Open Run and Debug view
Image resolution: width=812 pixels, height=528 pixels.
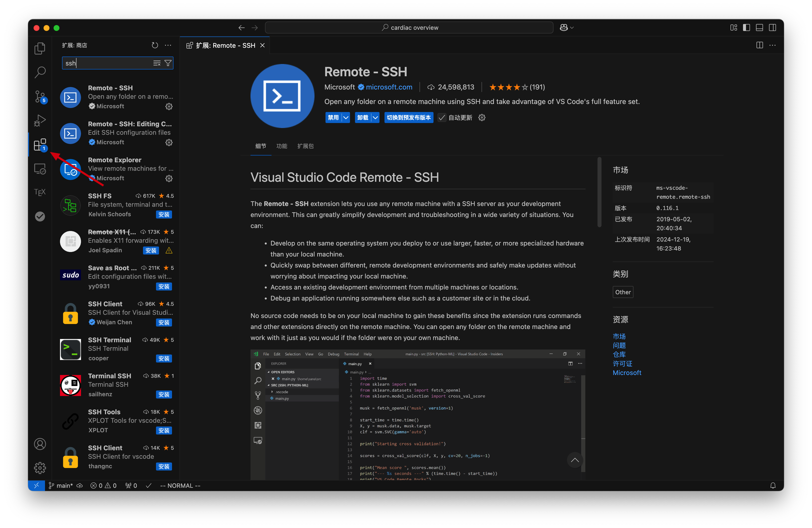tap(40, 120)
